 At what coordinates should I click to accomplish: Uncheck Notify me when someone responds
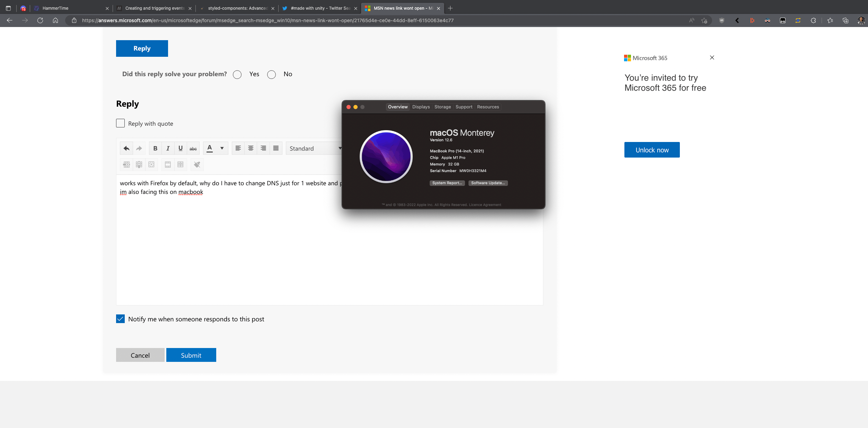coord(120,319)
